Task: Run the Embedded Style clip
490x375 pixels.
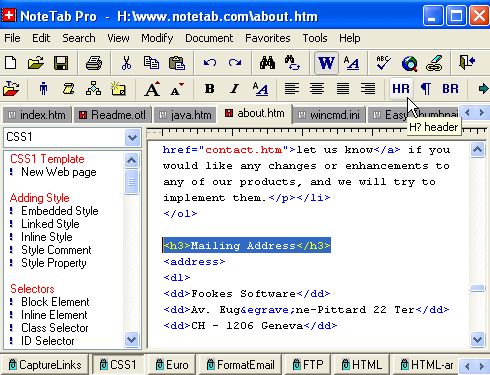Action: point(60,211)
